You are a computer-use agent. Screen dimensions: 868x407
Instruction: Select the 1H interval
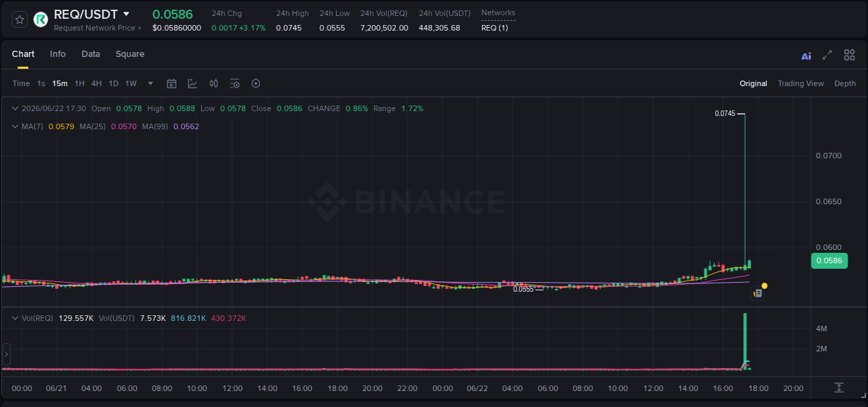point(79,83)
